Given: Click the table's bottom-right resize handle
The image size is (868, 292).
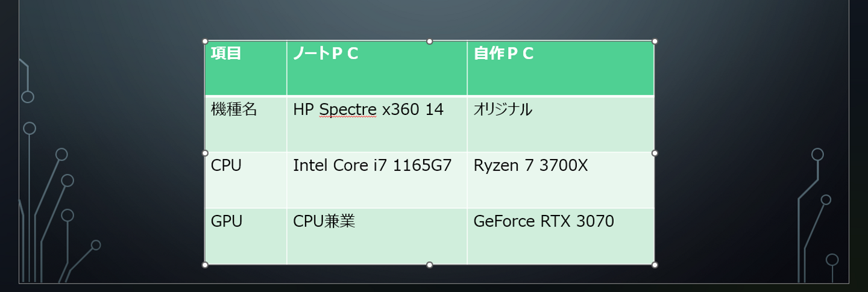Looking at the screenshot, I should tap(655, 265).
